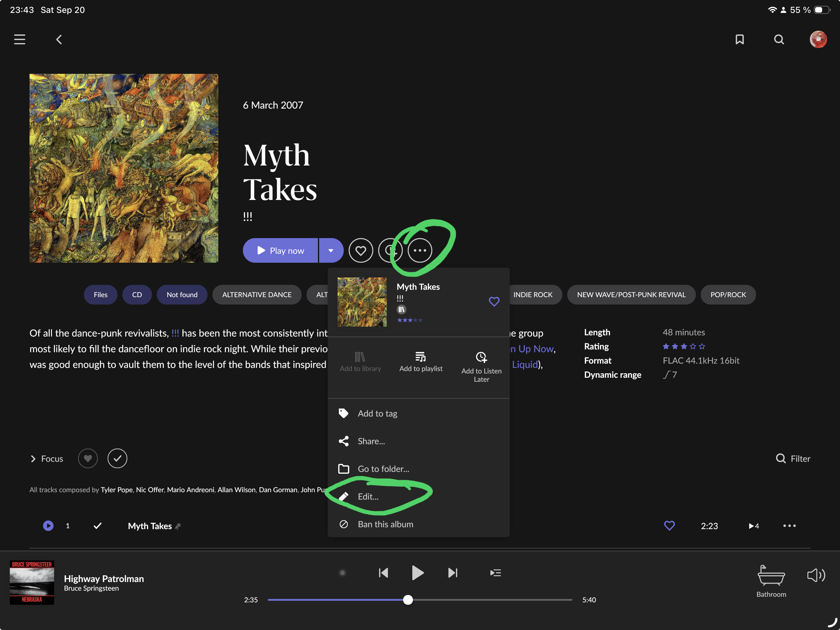Toggle the Focus favorites heart filter

pyautogui.click(x=88, y=459)
